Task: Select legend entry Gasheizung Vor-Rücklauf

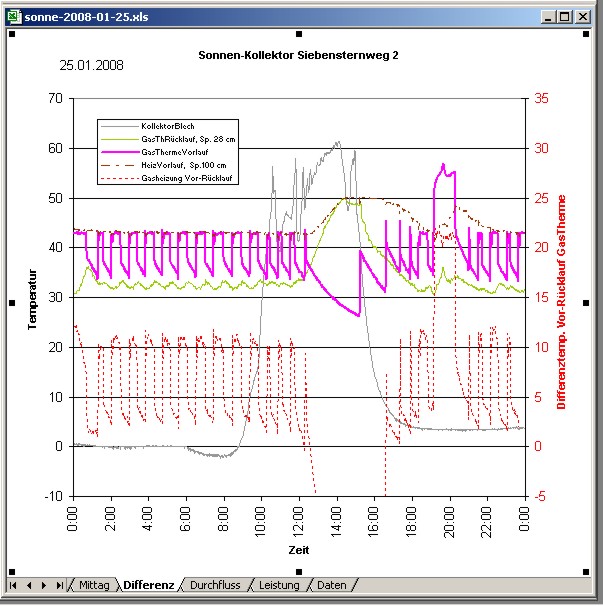Action: point(187,178)
